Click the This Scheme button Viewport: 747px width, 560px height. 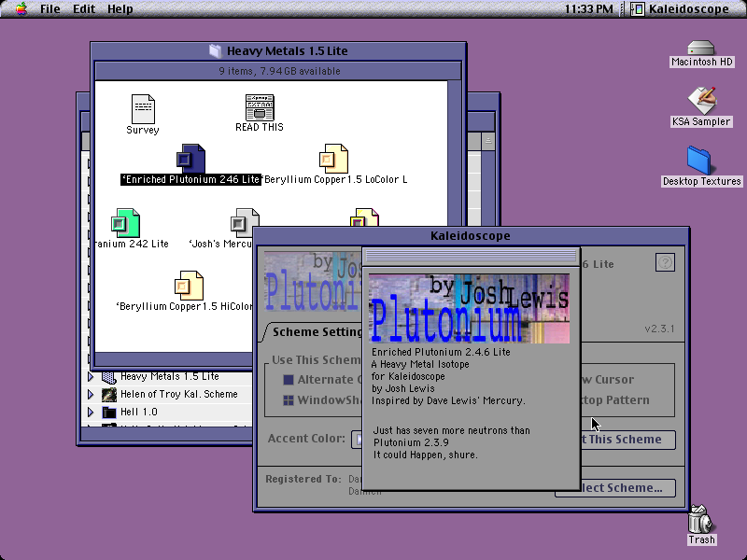pos(627,440)
